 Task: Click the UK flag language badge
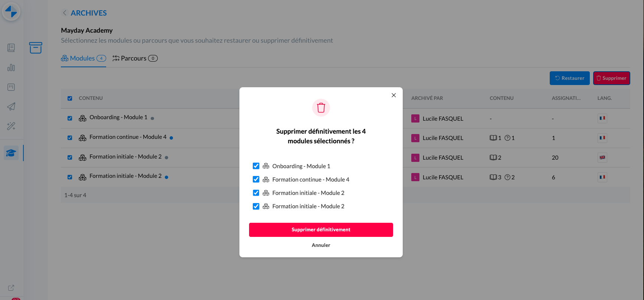[x=602, y=157]
